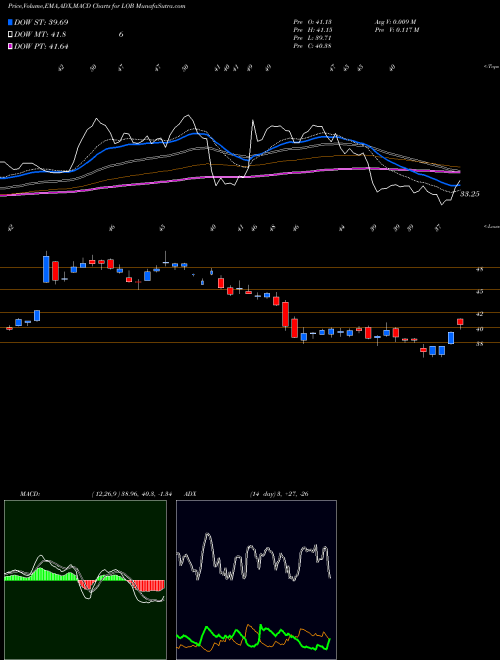Click the ADX panel title label
Image resolution: width=500 pixels, height=660 pixels.
click(191, 494)
